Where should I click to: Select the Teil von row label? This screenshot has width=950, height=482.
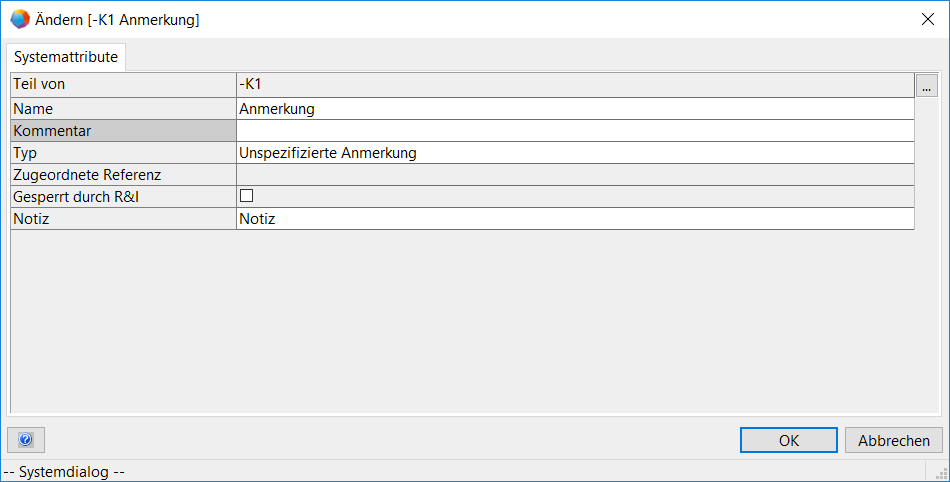(123, 85)
